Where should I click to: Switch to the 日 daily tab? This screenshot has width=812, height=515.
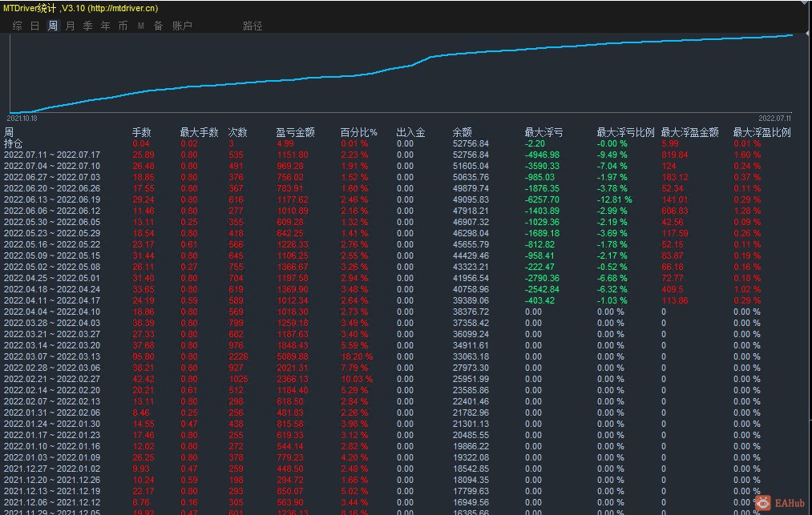[x=34, y=26]
